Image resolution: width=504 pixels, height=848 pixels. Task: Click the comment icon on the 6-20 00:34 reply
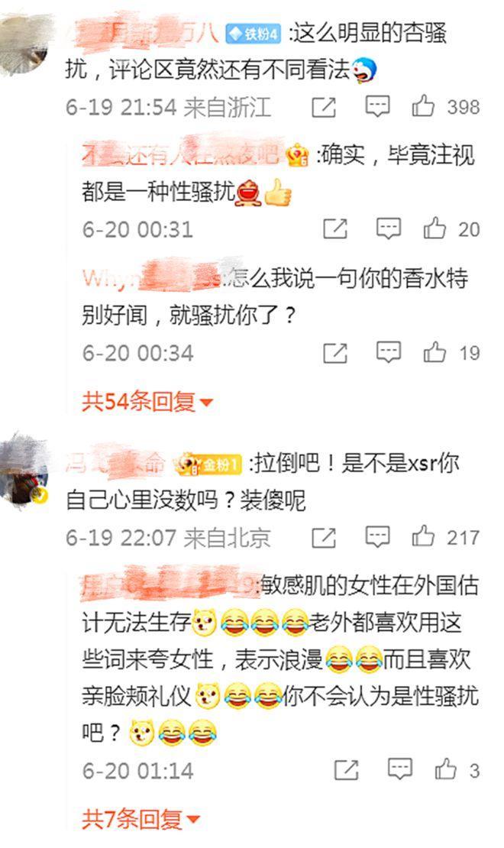(x=389, y=353)
